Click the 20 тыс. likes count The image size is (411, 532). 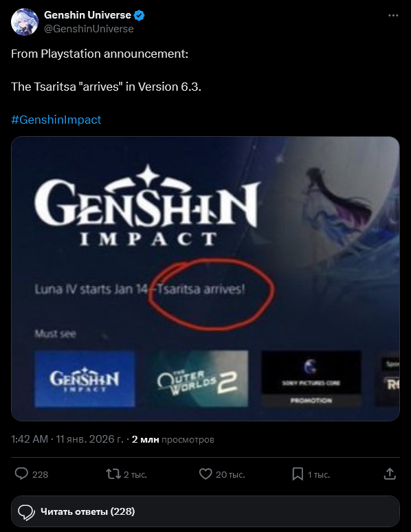[x=230, y=474]
